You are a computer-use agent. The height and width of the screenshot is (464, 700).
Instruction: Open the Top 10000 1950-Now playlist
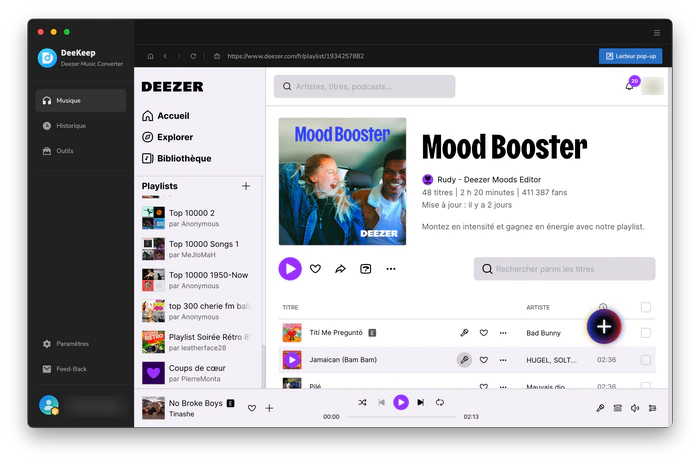coord(197,280)
